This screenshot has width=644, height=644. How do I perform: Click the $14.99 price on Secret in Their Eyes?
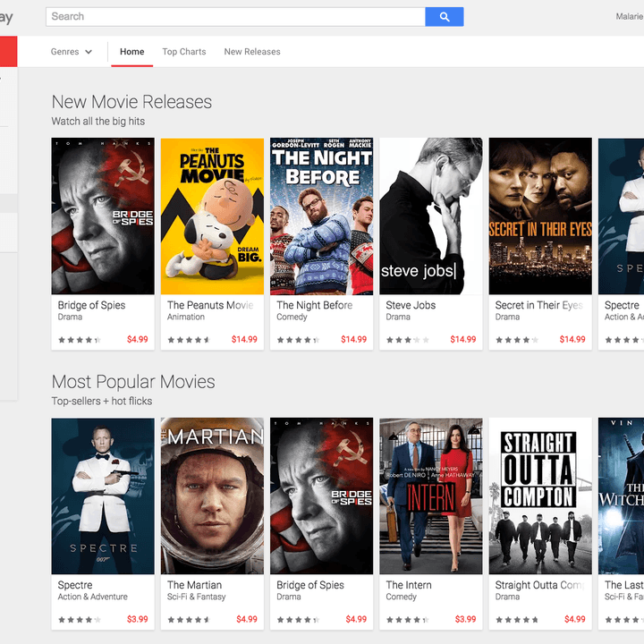pyautogui.click(x=572, y=339)
